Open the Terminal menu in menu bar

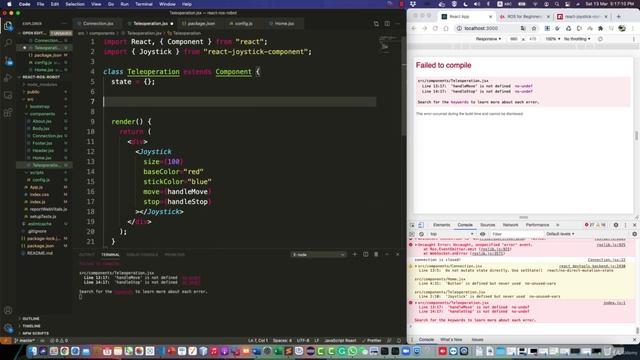(144, 4)
